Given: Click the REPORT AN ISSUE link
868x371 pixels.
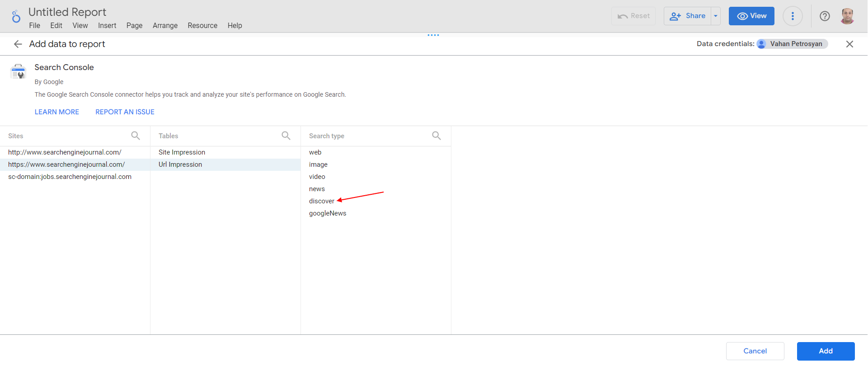Looking at the screenshot, I should click(x=125, y=112).
